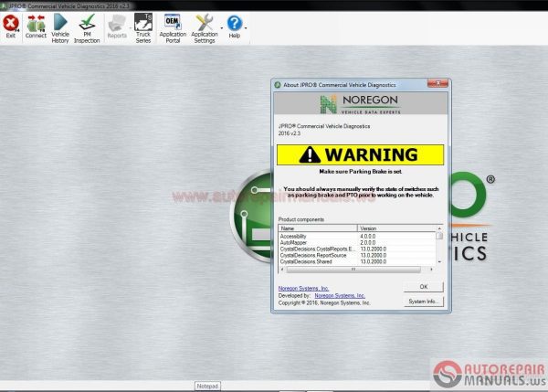The width and height of the screenshot is (548, 392).
Task: Expand dropdown arrow next to Help
Action: point(246,28)
